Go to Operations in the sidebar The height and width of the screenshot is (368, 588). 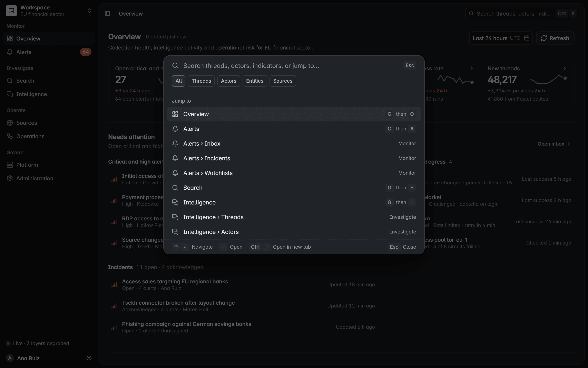coord(49,136)
